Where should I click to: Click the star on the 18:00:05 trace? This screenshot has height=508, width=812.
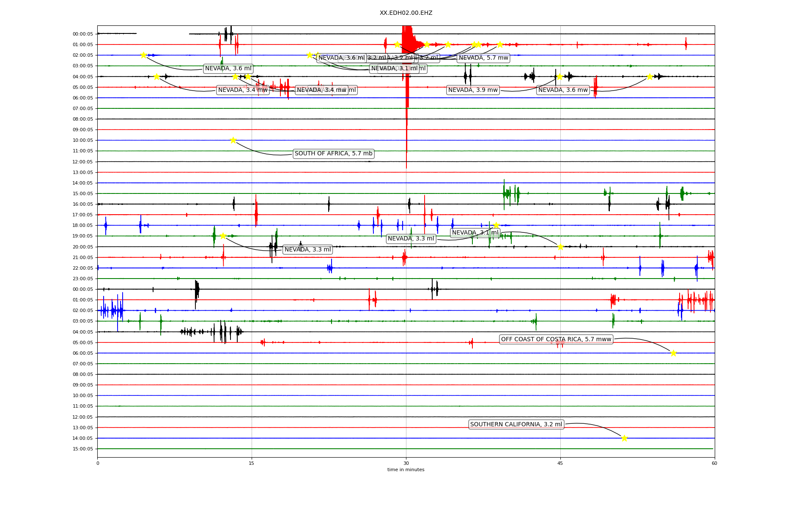(x=496, y=225)
